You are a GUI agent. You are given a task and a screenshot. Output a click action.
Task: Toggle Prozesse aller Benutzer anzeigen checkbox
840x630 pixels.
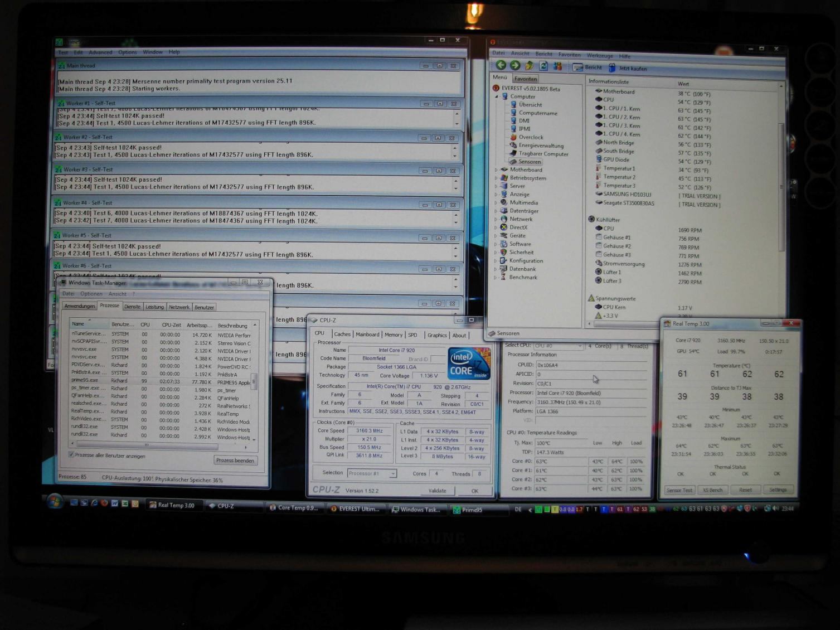coord(71,455)
